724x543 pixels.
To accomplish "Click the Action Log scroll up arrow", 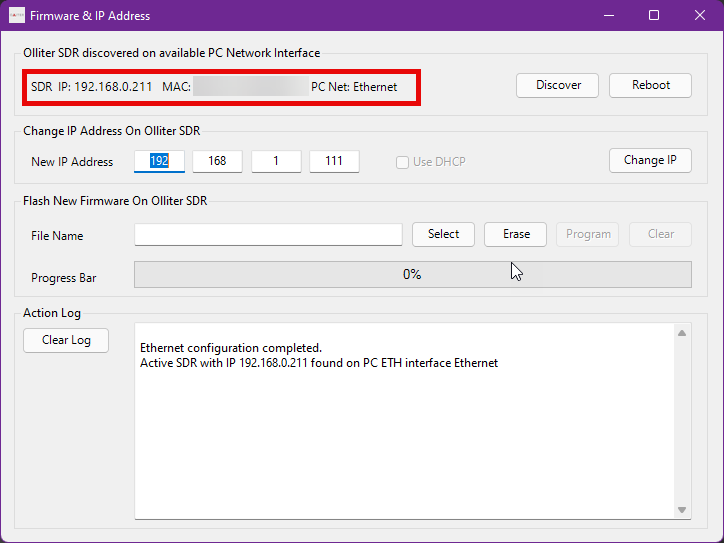I will (682, 333).
